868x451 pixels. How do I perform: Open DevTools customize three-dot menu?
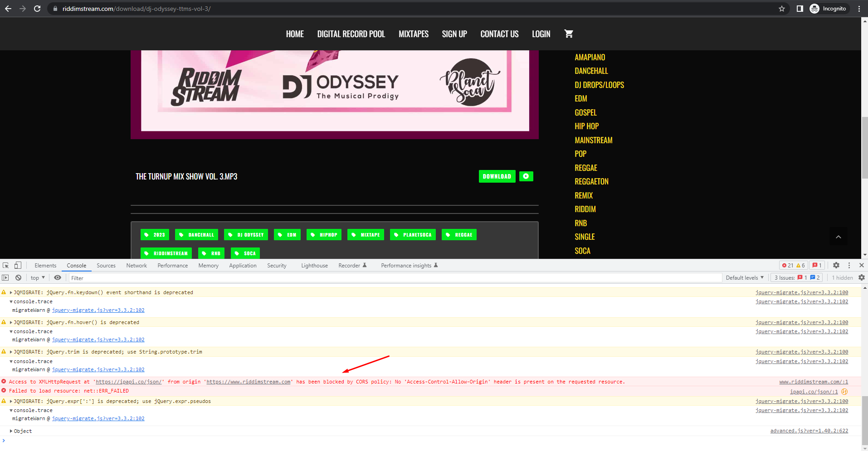pos(849,266)
